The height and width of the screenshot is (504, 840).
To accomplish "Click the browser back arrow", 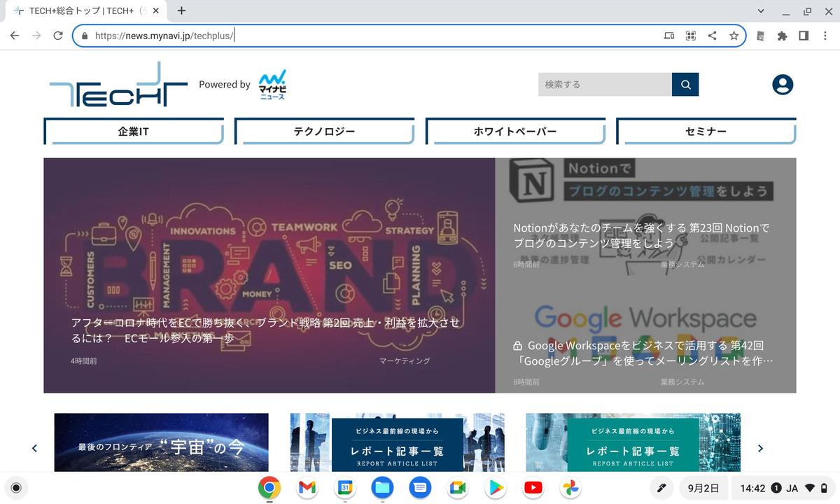I will (15, 36).
